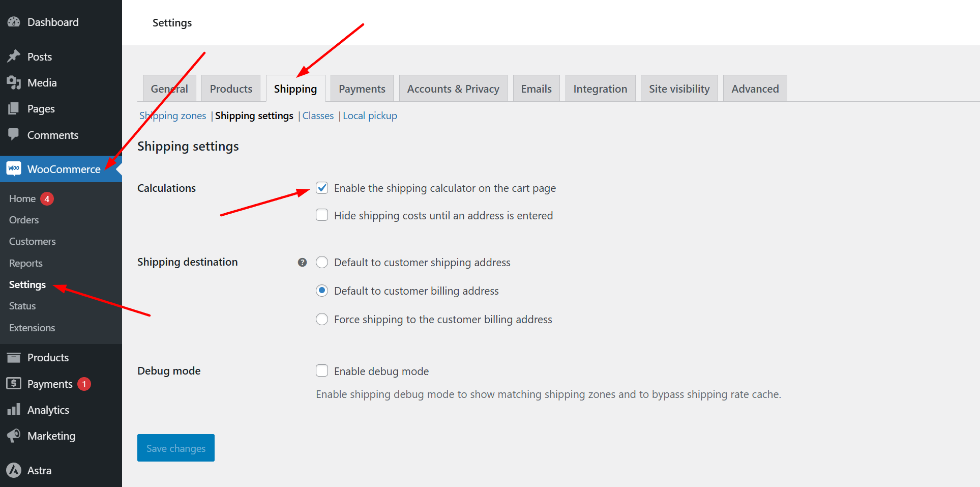Screen dimensions: 980x487
Task: Check Hide shipping costs until address entered
Action: 322,215
